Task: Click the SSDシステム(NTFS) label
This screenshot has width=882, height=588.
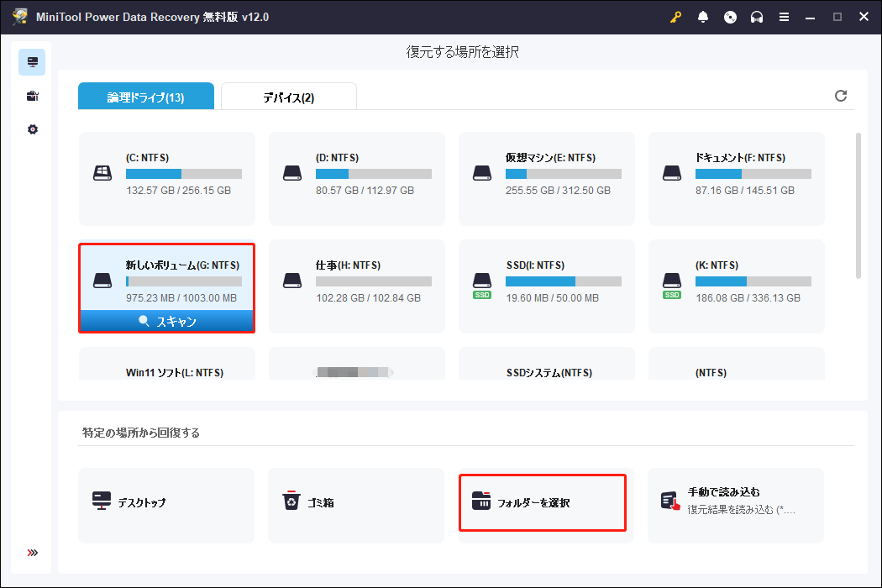Action: 549,372
